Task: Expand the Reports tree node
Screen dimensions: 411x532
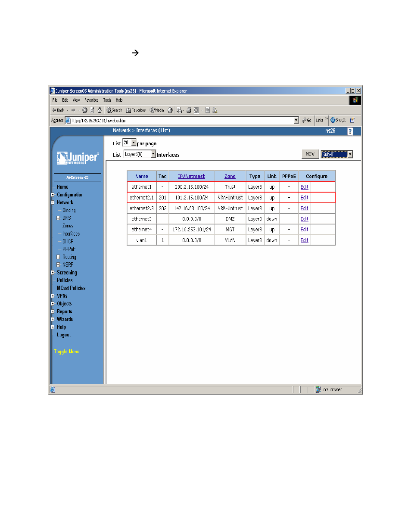Action: pos(53,311)
